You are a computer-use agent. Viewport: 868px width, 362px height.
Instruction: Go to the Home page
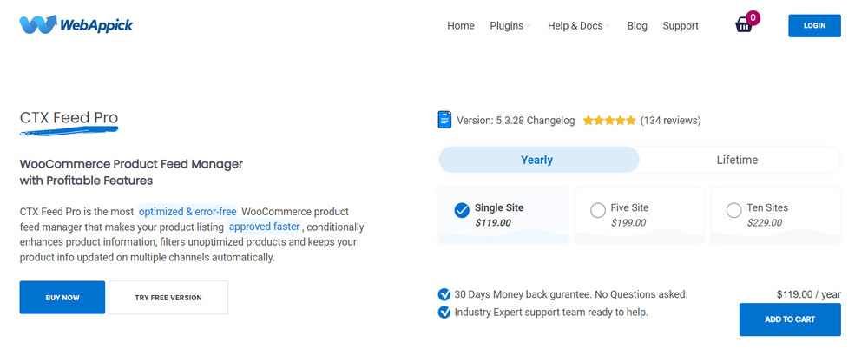coord(461,26)
